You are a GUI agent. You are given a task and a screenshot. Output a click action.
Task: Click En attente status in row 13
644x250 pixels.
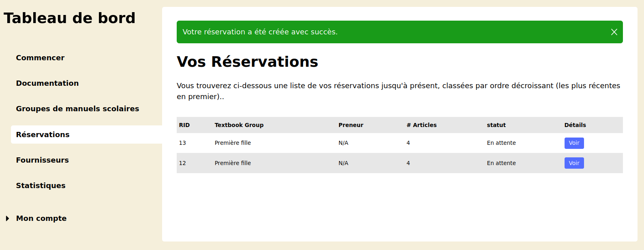[x=501, y=143]
